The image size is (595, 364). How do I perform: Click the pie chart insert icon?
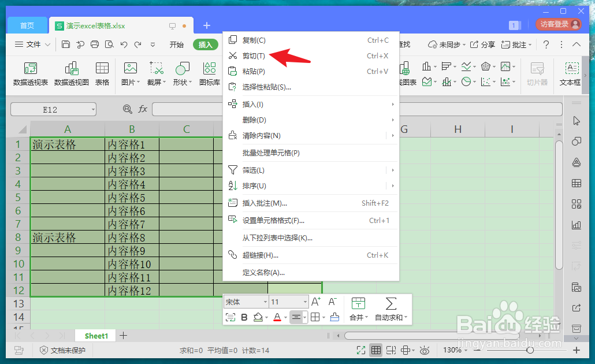click(x=466, y=81)
